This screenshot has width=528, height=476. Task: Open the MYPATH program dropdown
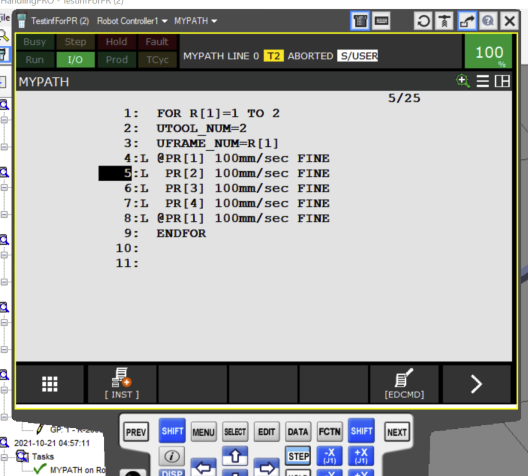point(195,21)
